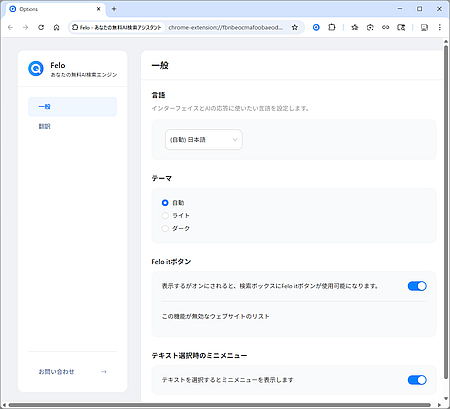Toggle the text-selection mini menu switch
Image resolution: width=450 pixels, height=409 pixels.
417,380
